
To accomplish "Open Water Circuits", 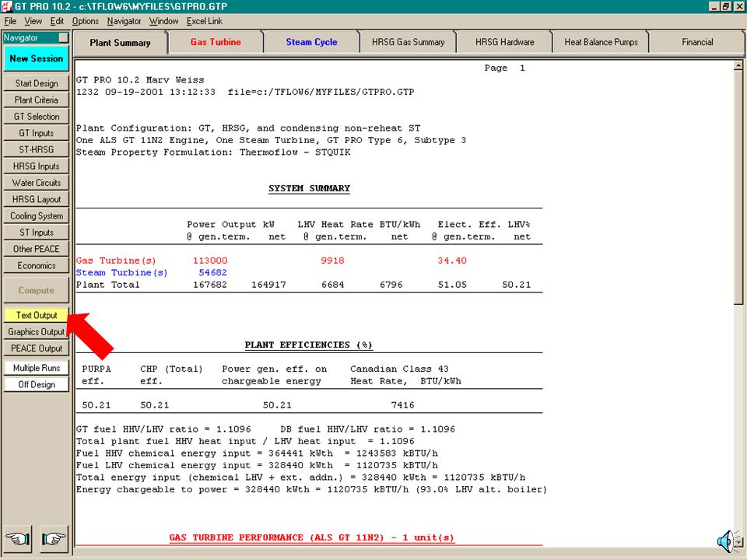I will coord(37,183).
